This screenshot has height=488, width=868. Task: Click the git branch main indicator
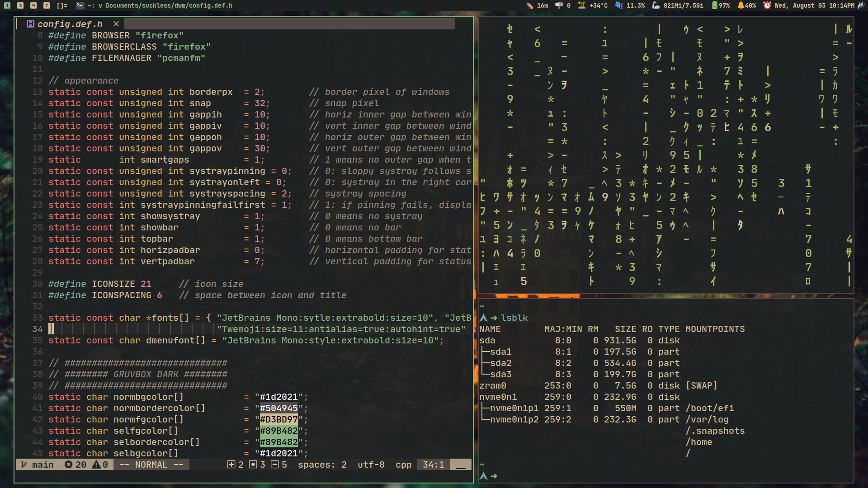[x=38, y=465]
